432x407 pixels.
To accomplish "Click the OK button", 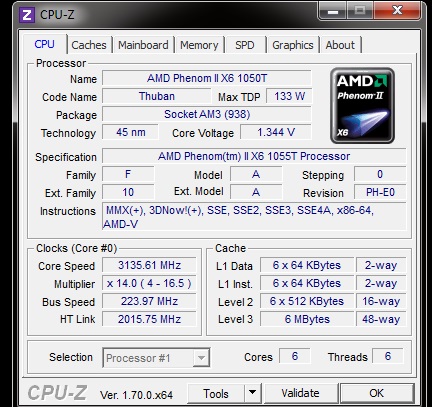I will click(x=377, y=393).
